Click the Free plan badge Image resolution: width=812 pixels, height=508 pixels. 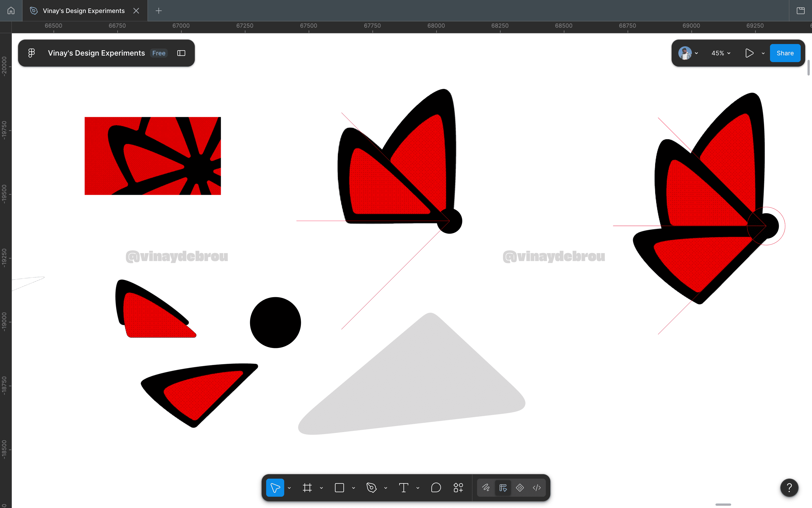point(159,53)
